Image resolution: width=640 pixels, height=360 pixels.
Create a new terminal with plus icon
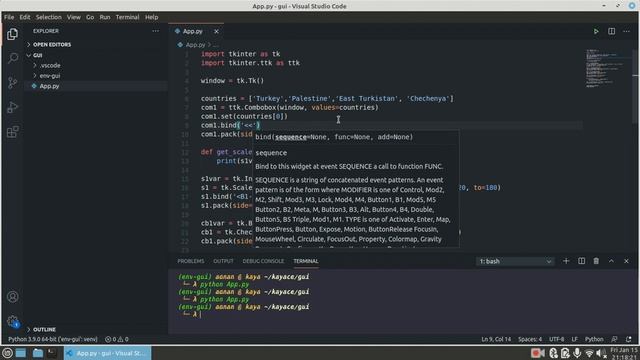566,261
